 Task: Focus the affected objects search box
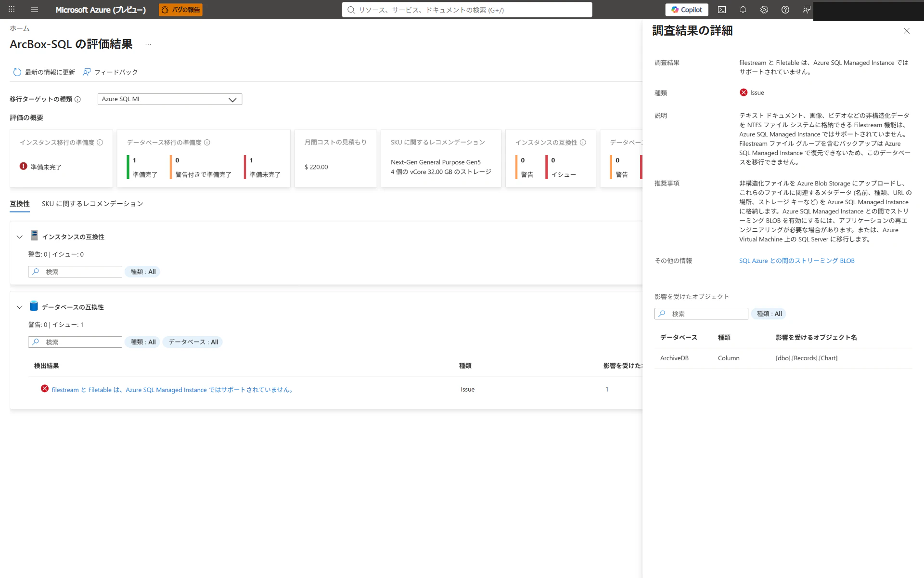pos(701,314)
